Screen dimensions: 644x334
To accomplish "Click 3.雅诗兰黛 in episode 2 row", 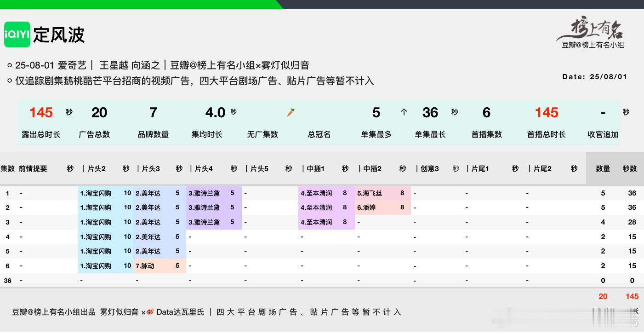I will click(204, 207).
